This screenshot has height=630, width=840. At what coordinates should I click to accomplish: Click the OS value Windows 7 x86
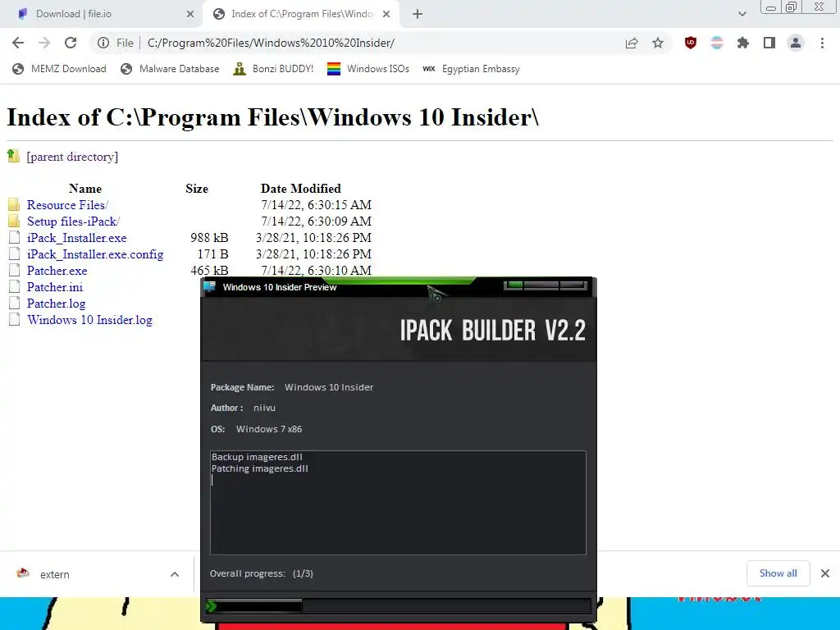[x=269, y=429]
